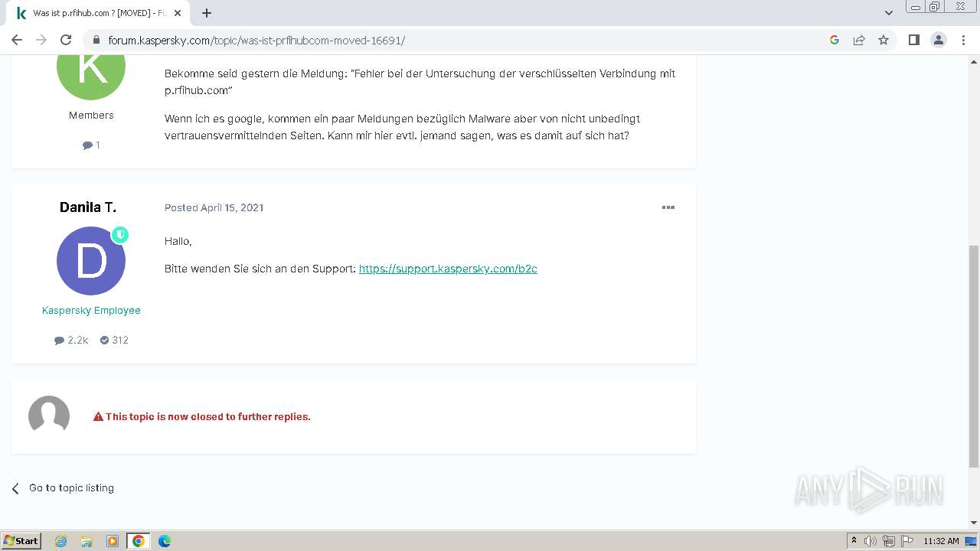Click the address bar URL field
Screen dimensions: 980x551
(459, 40)
